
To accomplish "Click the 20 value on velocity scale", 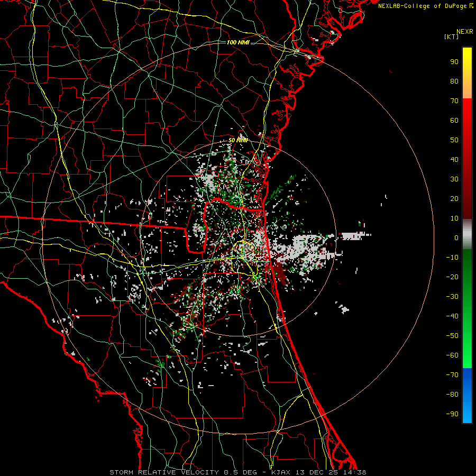I will point(454,199).
